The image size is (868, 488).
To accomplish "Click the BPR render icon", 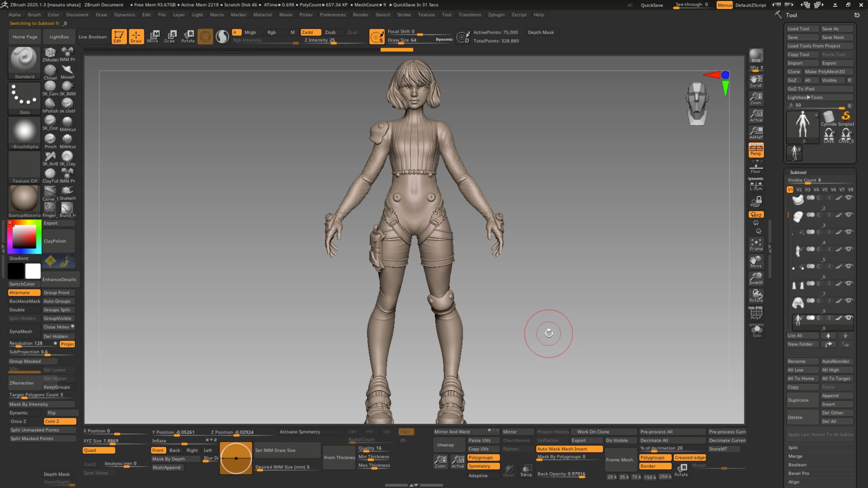I will [x=756, y=56].
